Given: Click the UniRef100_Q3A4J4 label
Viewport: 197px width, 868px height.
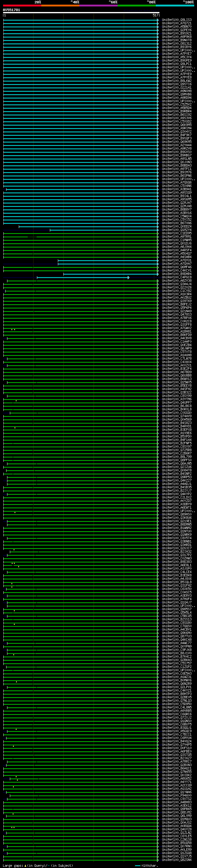Looking at the screenshot, I should 177,284.
